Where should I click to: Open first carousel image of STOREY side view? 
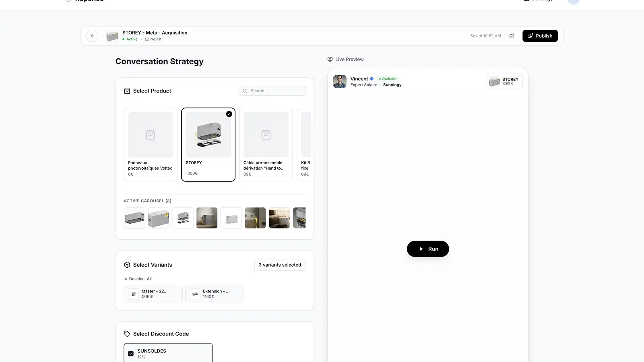[134, 218]
